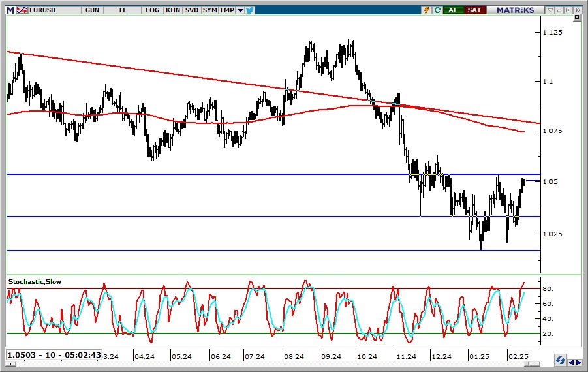Open the chart type icon beside EURUSD

(x=22, y=10)
